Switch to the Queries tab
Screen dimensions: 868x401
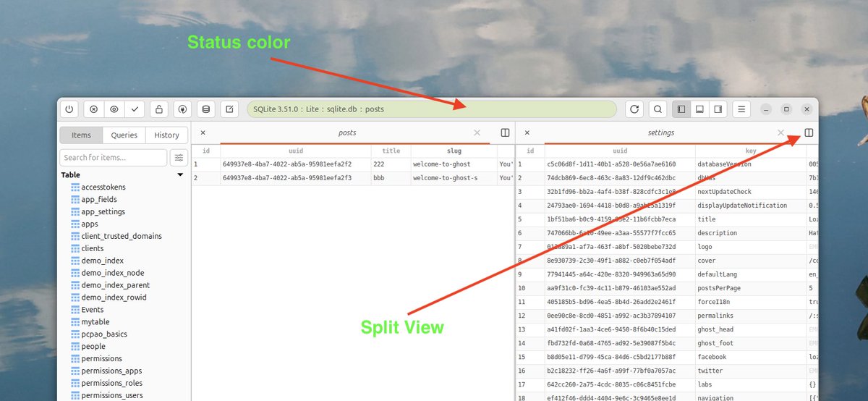124,135
